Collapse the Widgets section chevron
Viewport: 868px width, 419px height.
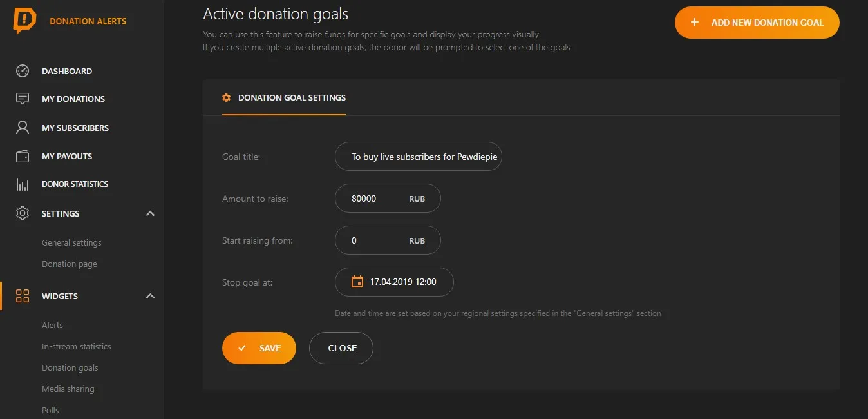150,296
